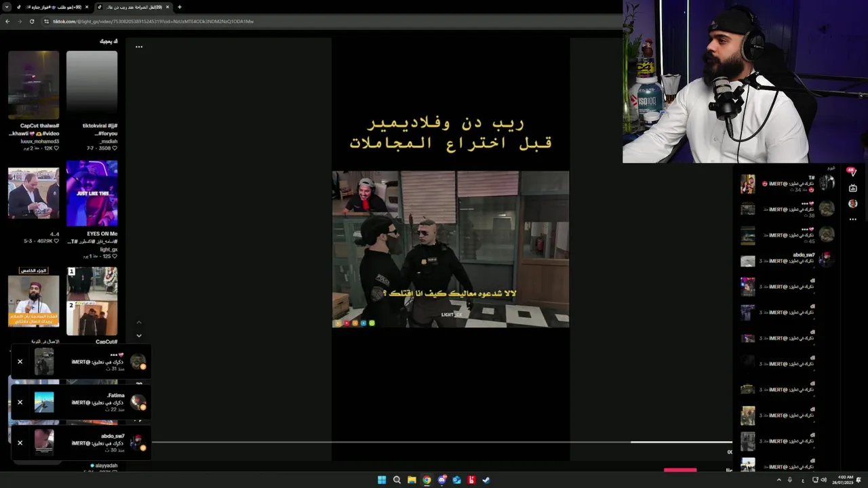This screenshot has width=868, height=488.
Task: Click the EYES ON Me video title
Action: coord(102,234)
